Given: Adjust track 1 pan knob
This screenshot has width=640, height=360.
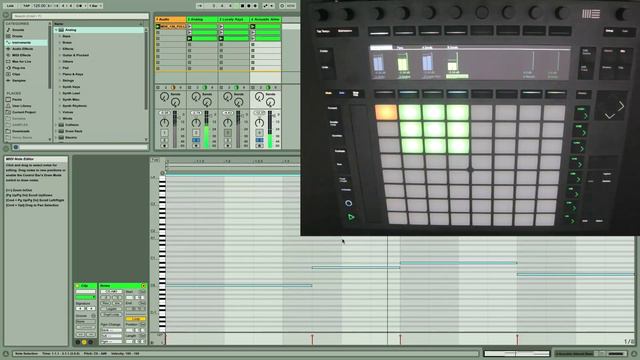Looking at the screenshot, I should tap(164, 122).
